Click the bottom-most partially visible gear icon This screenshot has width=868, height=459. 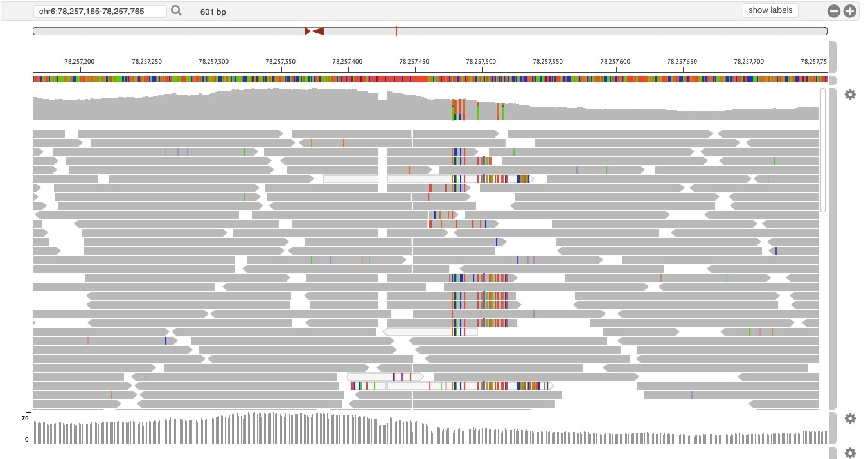(850, 453)
